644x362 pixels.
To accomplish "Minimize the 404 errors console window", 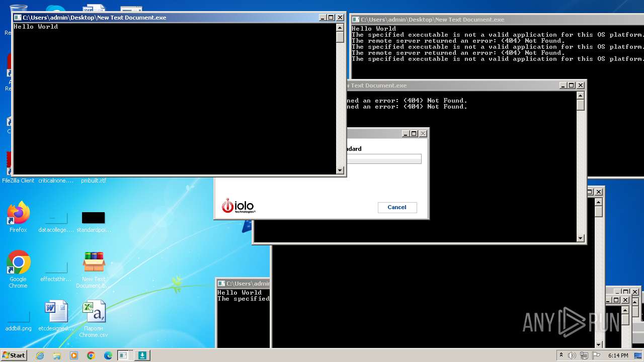I will (x=563, y=85).
